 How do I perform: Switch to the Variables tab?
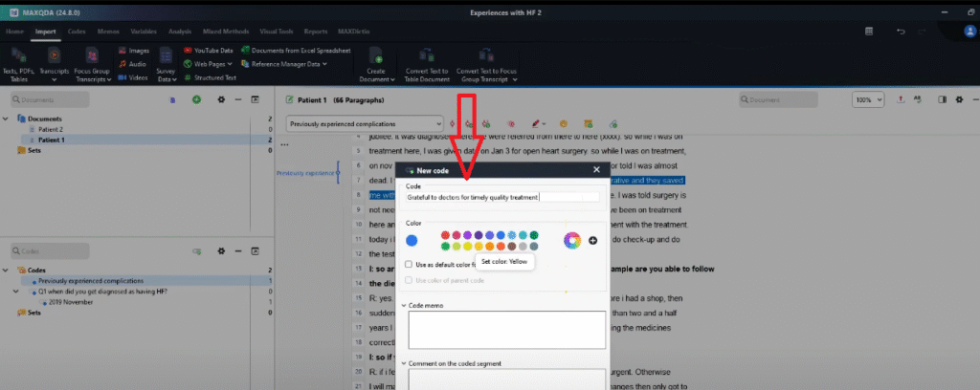tap(144, 32)
